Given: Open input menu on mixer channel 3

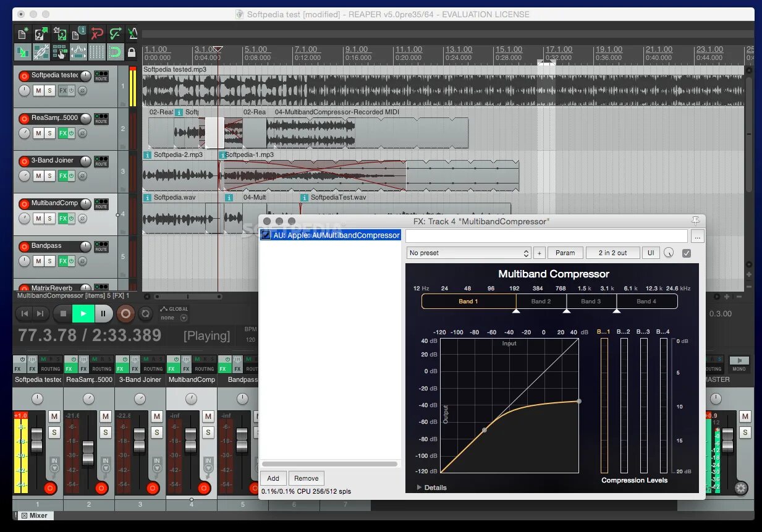Looking at the screenshot, I should [157, 464].
